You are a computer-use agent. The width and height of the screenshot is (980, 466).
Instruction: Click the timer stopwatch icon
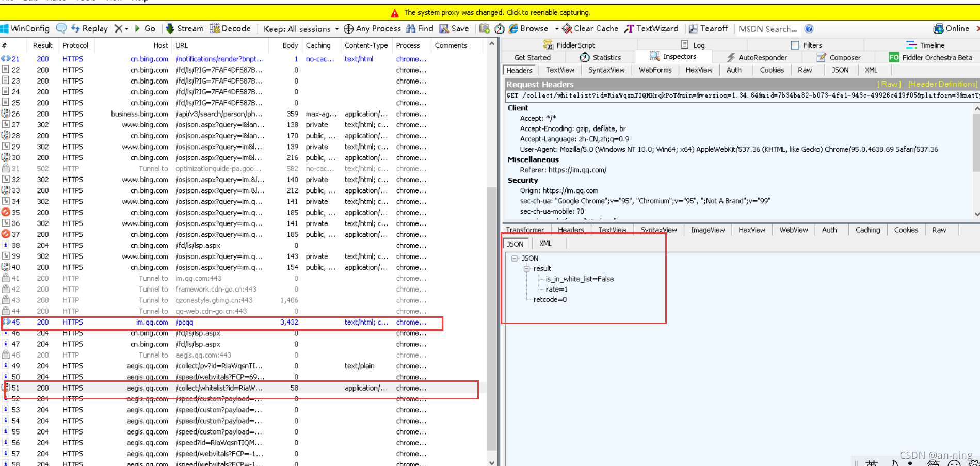coord(499,29)
